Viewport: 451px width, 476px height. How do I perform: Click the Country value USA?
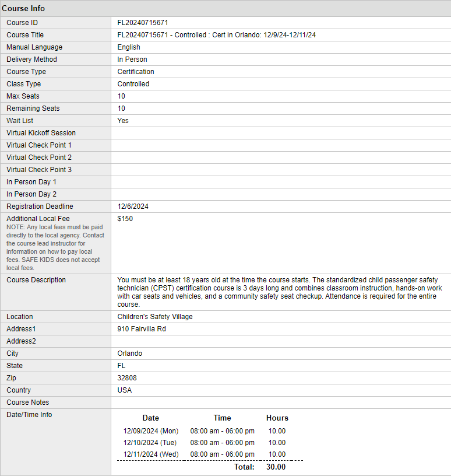pos(125,390)
